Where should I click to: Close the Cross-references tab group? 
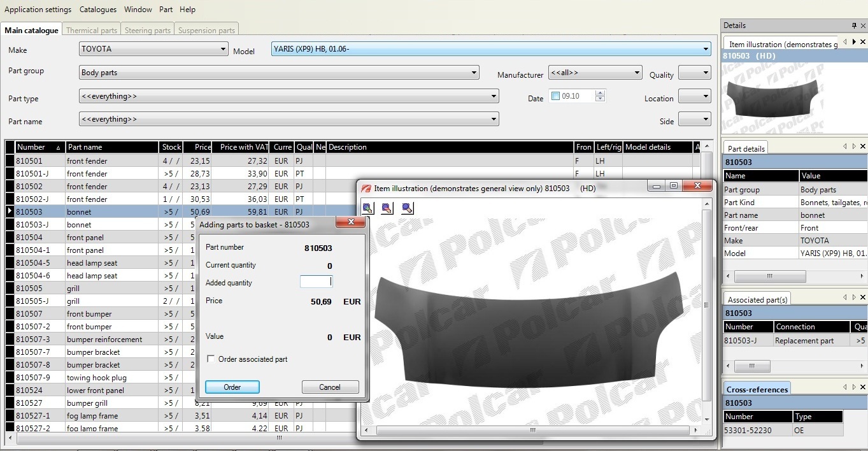tap(863, 387)
